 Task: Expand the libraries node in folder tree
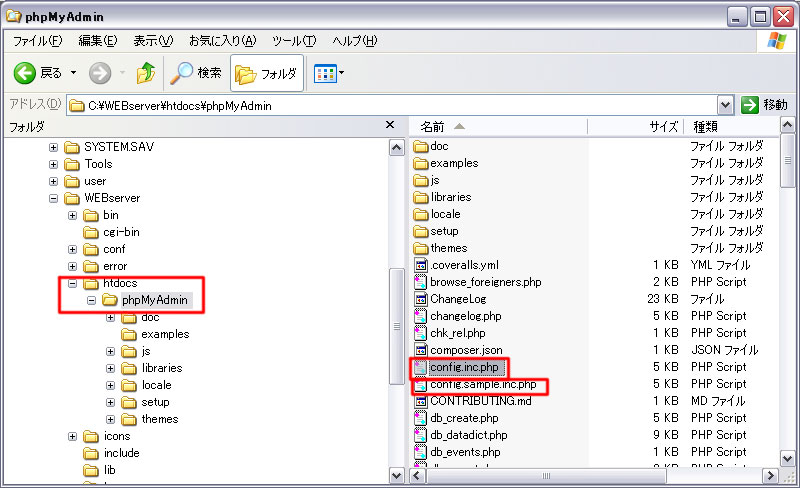tap(110, 368)
